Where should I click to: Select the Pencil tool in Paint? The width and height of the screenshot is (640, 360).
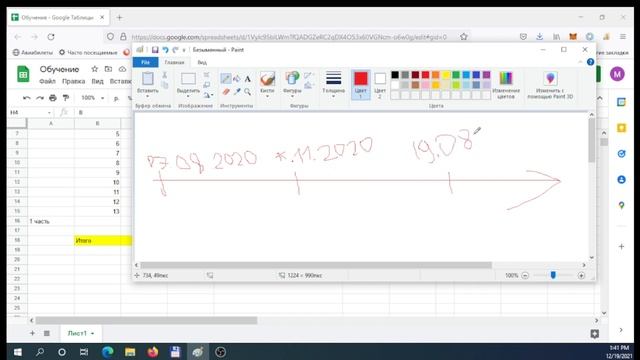tap(225, 79)
